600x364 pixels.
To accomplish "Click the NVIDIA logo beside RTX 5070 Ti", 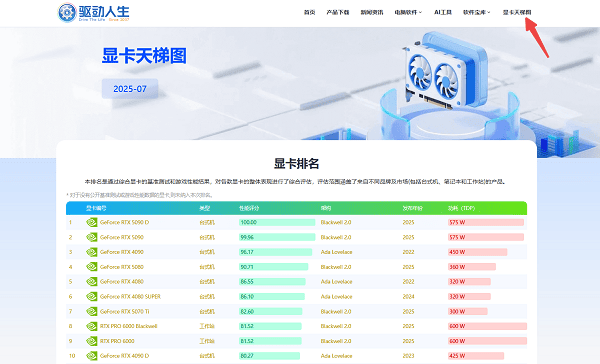I will coord(91,311).
